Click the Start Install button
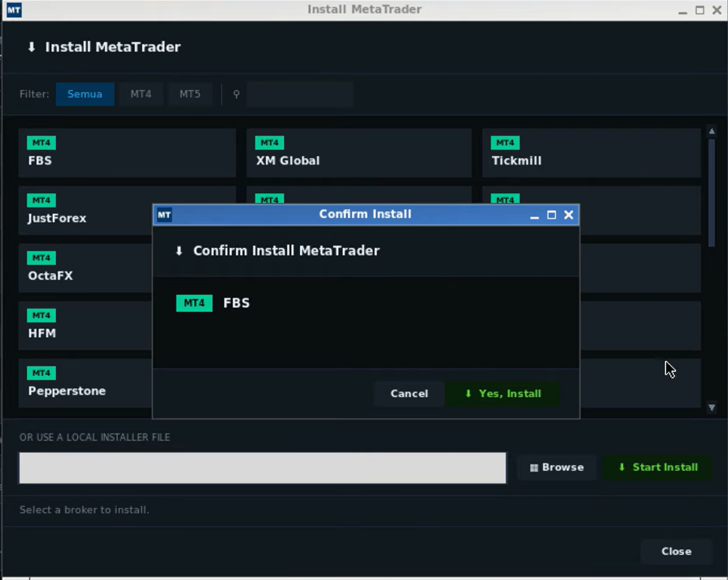Viewport: 728px width, 580px height. point(657,467)
